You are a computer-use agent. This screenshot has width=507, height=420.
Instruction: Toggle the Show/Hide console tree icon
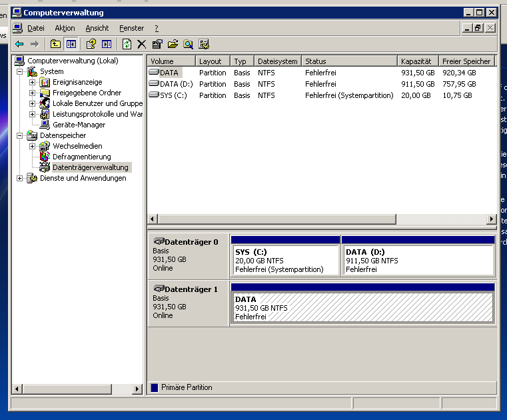click(x=71, y=44)
